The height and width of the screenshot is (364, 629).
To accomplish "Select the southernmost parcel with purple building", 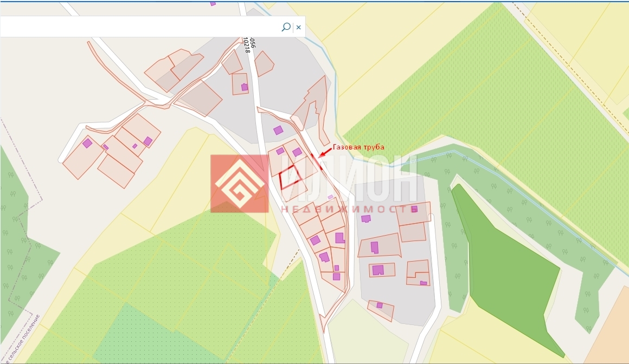I will pyautogui.click(x=381, y=309).
